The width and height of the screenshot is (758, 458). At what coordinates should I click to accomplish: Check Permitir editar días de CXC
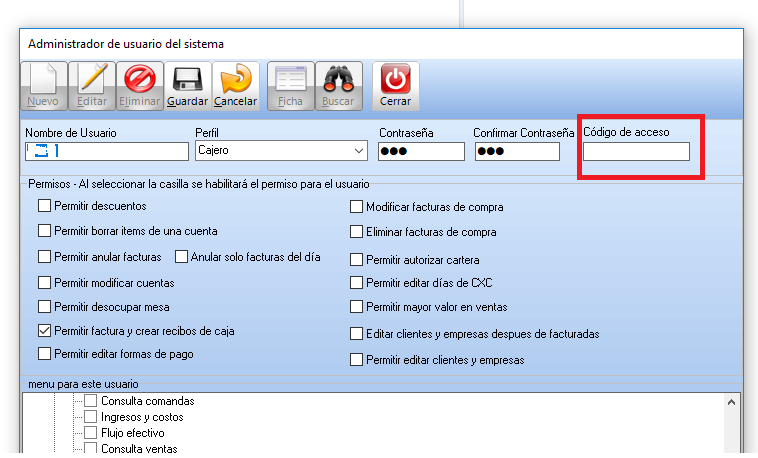coord(356,282)
